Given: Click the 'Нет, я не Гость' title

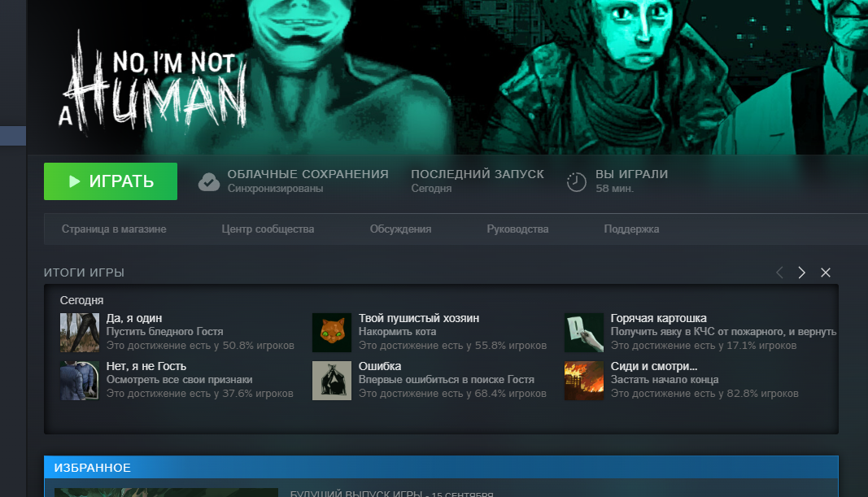Looking at the screenshot, I should [x=146, y=366].
